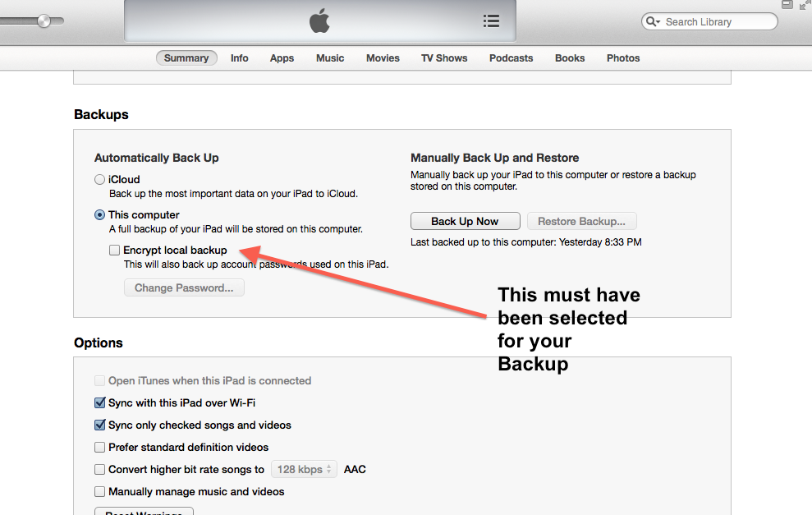Open the 128 kbps bitrate dropdown
Screen dimensions: 812x515
click(304, 469)
